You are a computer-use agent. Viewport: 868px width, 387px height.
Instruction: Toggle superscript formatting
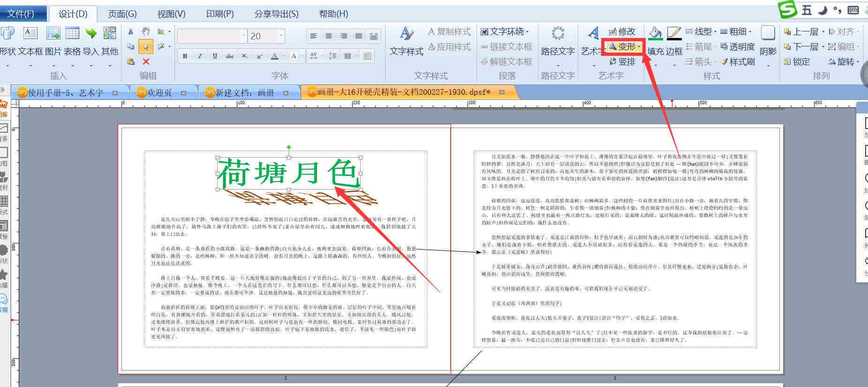(x=259, y=56)
